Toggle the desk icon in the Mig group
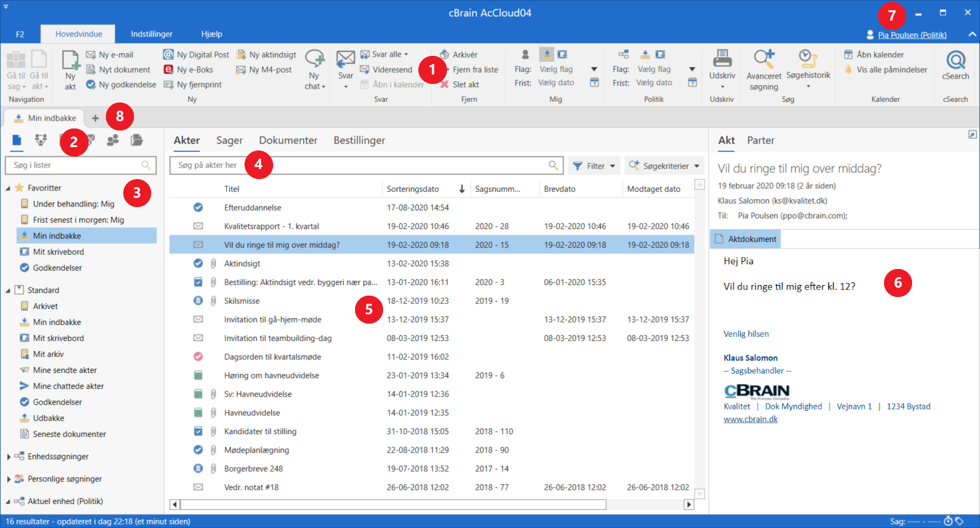 tap(562, 55)
